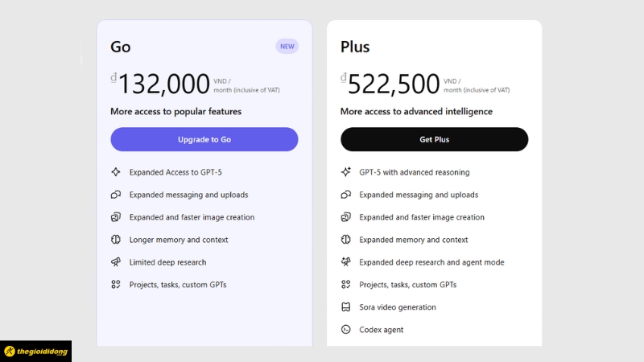Click the thegioididong logo
This screenshot has height=362, width=644.
point(35,352)
